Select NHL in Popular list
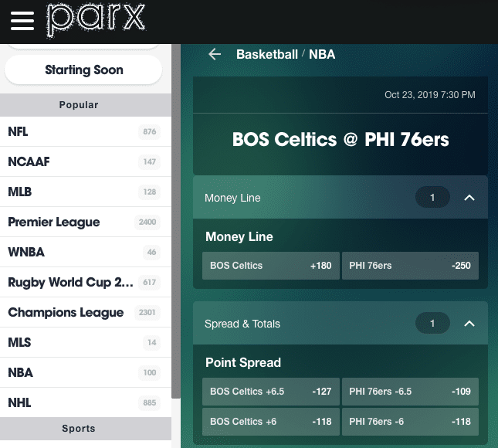The width and height of the screenshot is (498, 448). click(86, 402)
